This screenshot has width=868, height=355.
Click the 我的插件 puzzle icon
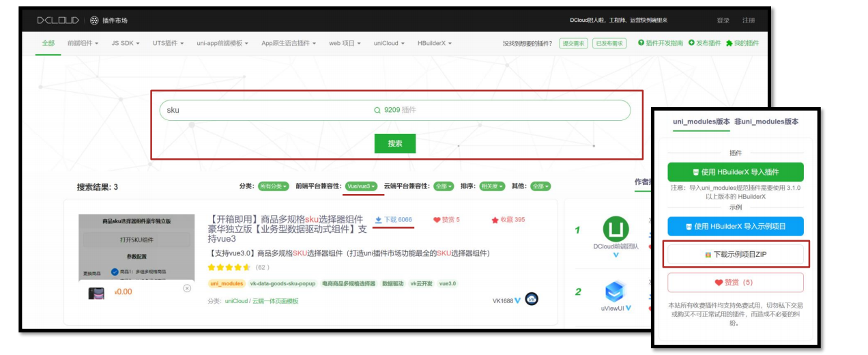(x=729, y=42)
